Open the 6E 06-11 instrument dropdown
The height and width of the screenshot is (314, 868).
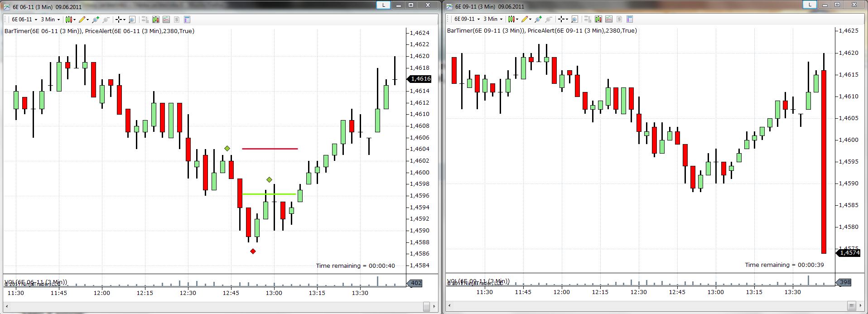coord(24,19)
